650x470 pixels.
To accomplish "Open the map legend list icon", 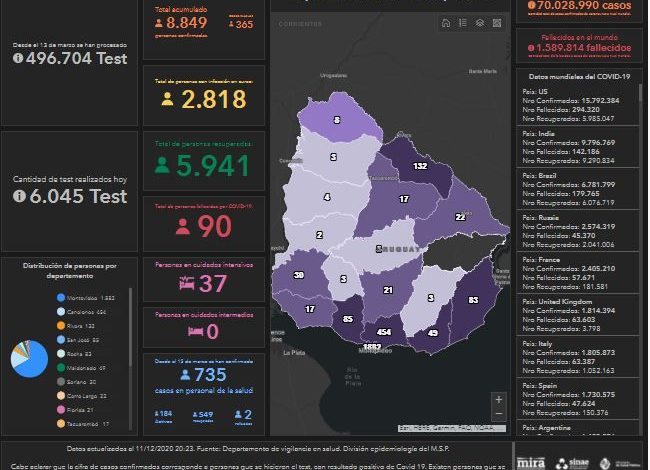I will click(x=463, y=22).
